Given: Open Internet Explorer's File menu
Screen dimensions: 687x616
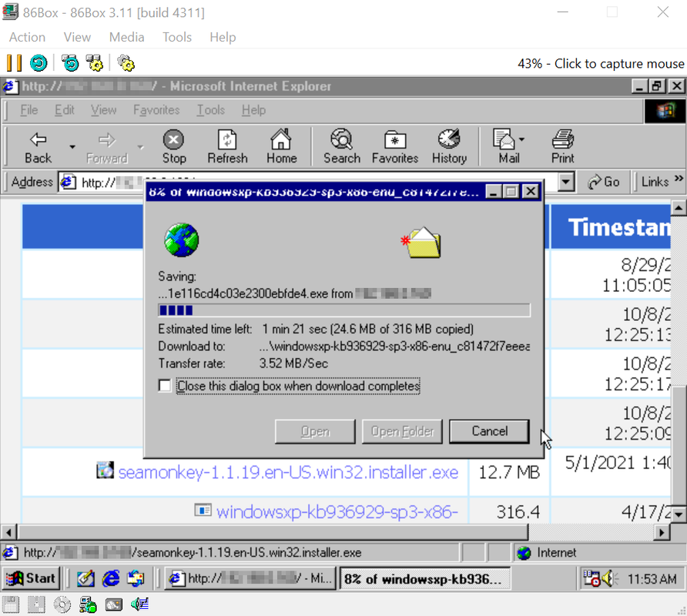Looking at the screenshot, I should click(29, 110).
